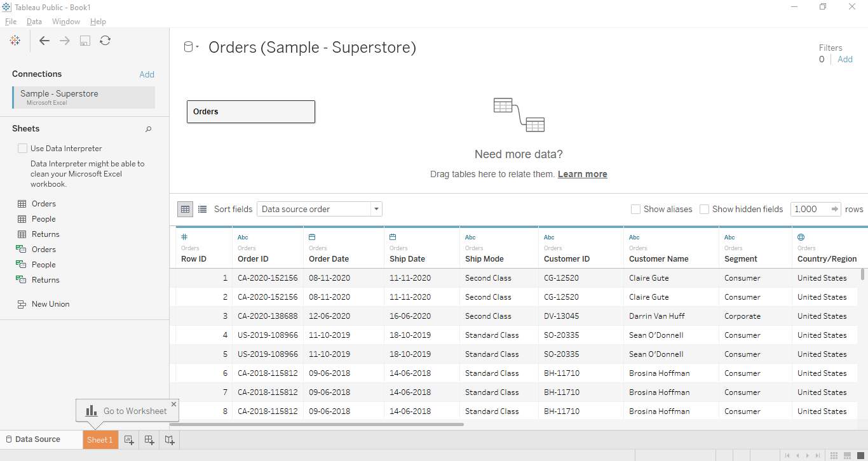Change Segment Abc type icon
This screenshot has width=868, height=461.
[x=729, y=237]
